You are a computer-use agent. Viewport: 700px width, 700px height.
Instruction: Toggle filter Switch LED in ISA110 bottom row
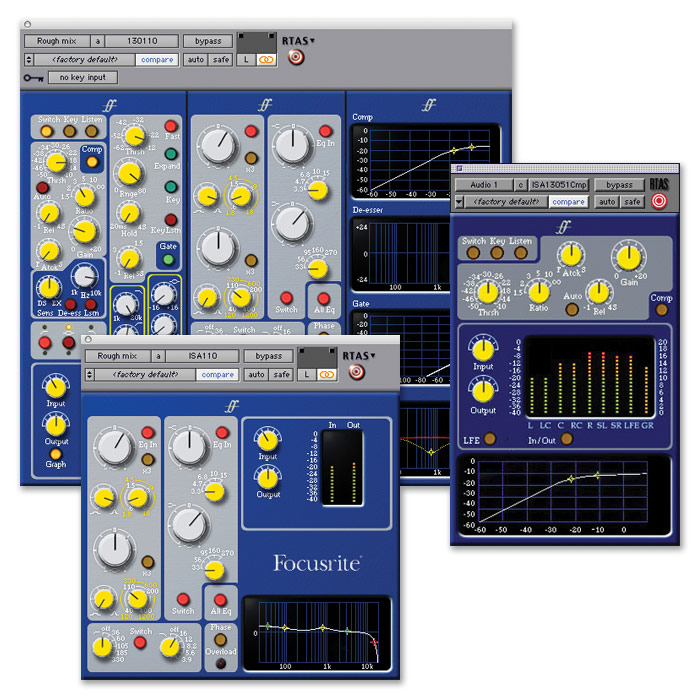[x=140, y=642]
